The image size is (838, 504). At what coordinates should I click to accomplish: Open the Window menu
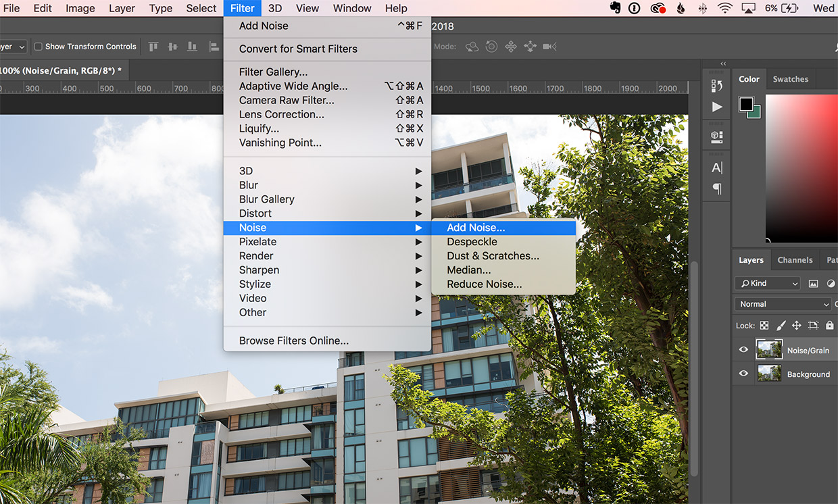(x=352, y=8)
